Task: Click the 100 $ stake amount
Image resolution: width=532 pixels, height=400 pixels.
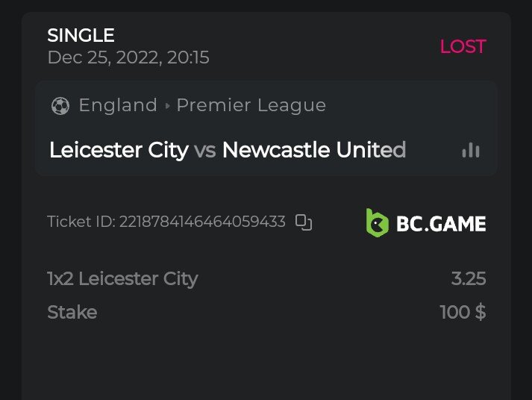Action: (463, 312)
